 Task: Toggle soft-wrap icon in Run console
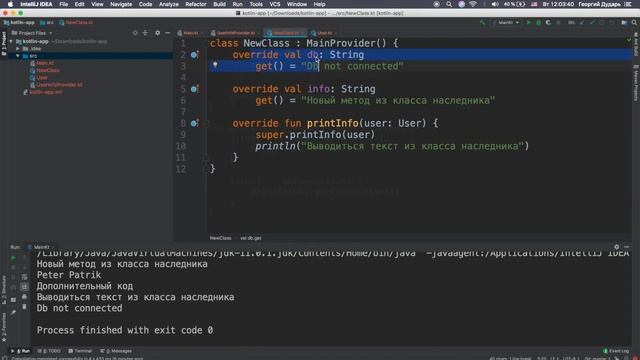(x=24, y=277)
